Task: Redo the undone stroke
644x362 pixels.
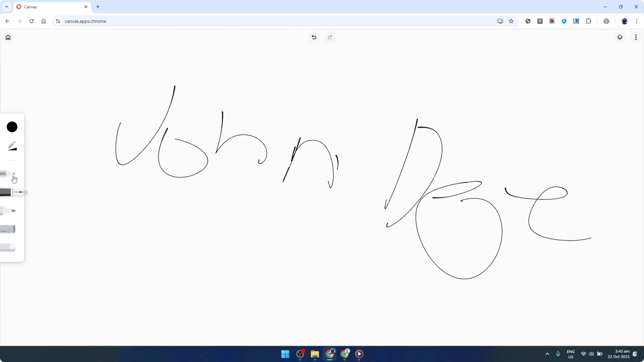Action: tap(330, 37)
